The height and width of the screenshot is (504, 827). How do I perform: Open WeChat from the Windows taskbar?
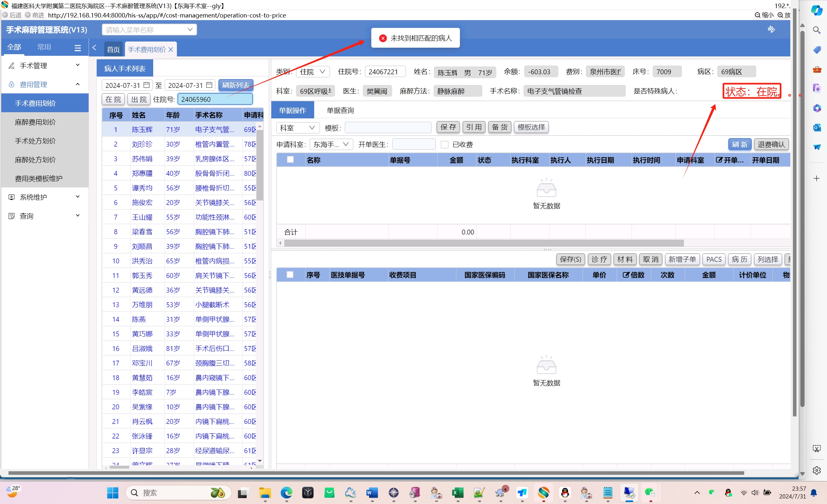[x=650, y=492]
